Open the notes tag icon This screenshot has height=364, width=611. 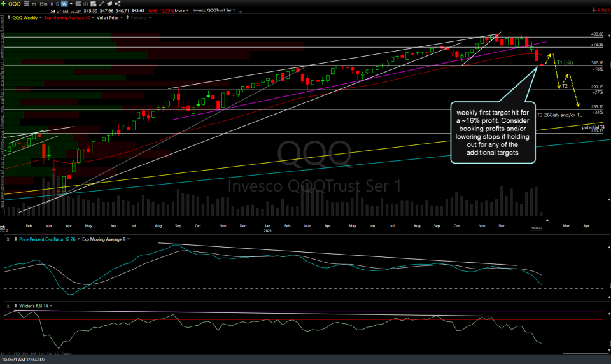coord(109,4)
